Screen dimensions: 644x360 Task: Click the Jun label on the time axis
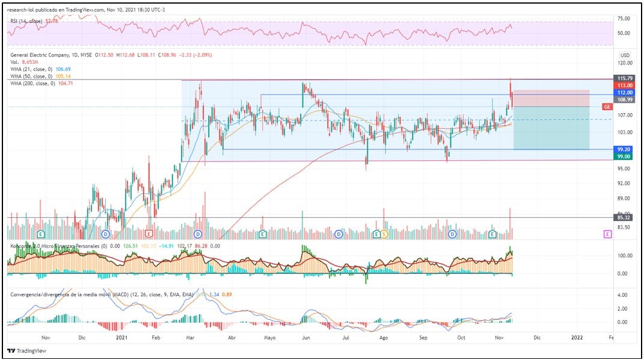pyautogui.click(x=305, y=338)
